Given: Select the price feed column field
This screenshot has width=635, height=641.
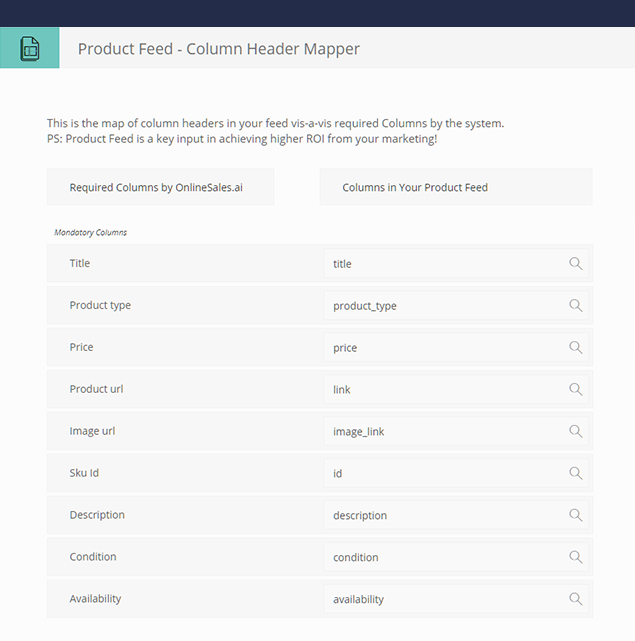Looking at the screenshot, I should tap(456, 347).
